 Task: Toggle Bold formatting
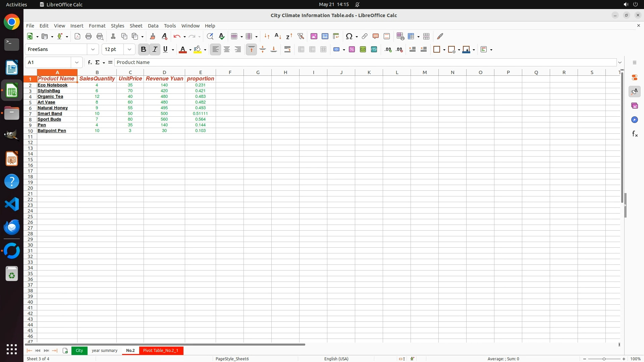144,50
